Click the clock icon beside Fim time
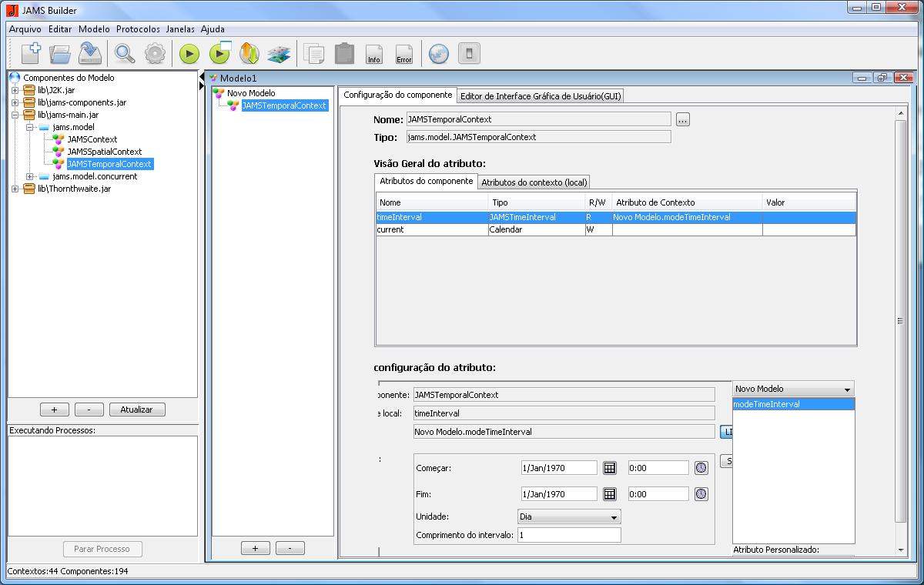 701,494
